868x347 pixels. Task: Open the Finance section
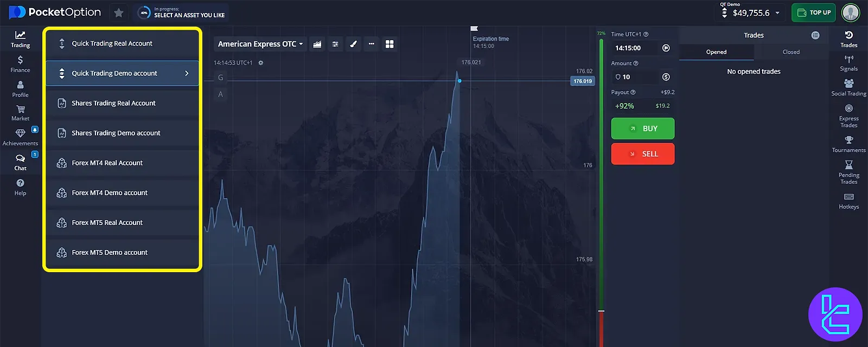click(x=20, y=64)
